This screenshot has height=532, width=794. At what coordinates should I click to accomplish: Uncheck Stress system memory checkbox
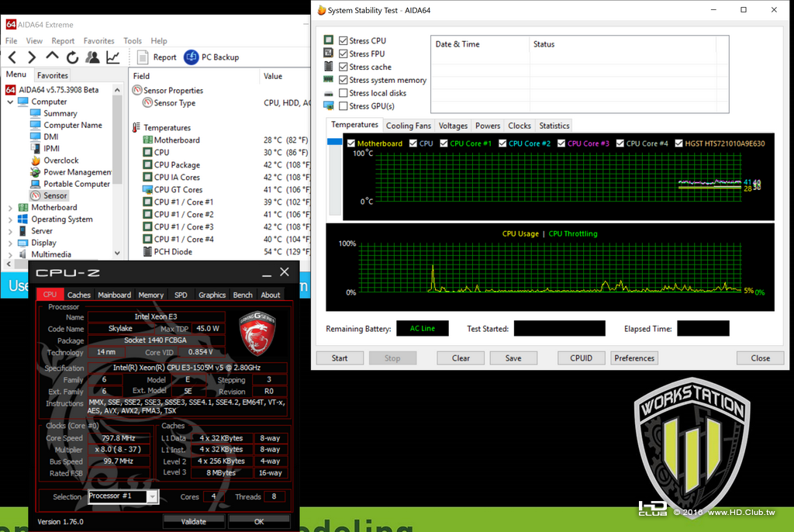click(x=343, y=80)
